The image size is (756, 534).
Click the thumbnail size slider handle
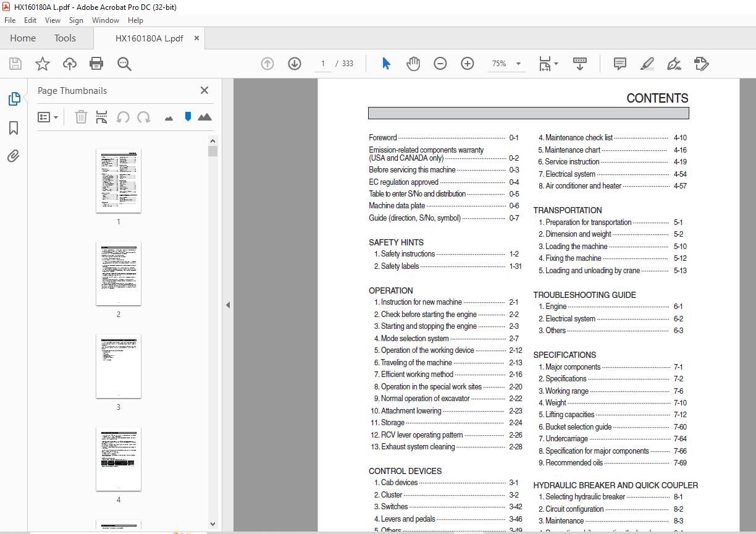[x=188, y=117]
